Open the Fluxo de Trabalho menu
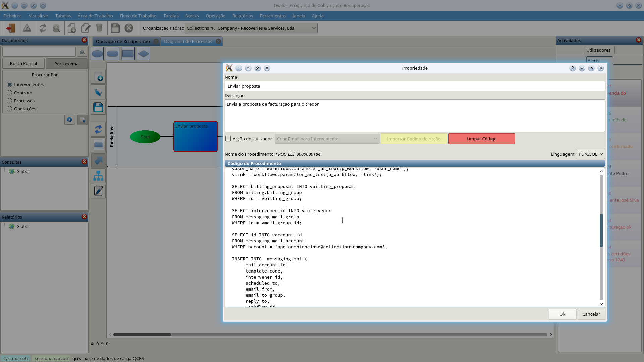 tap(138, 16)
